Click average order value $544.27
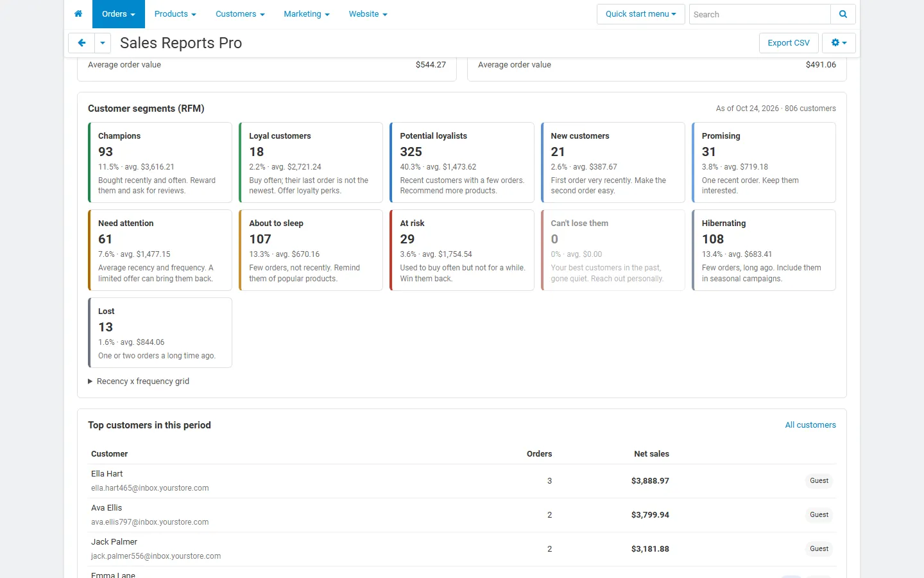This screenshot has height=578, width=924. tap(431, 65)
